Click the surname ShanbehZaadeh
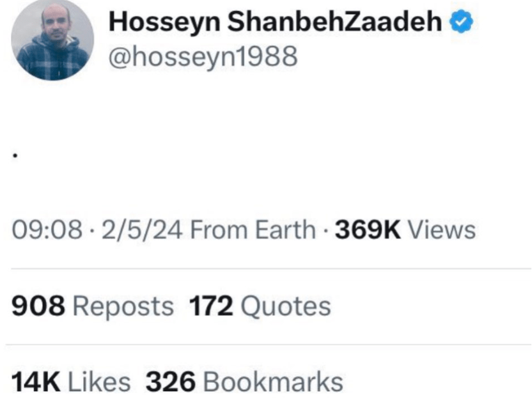The image size is (532, 404). click(x=335, y=23)
